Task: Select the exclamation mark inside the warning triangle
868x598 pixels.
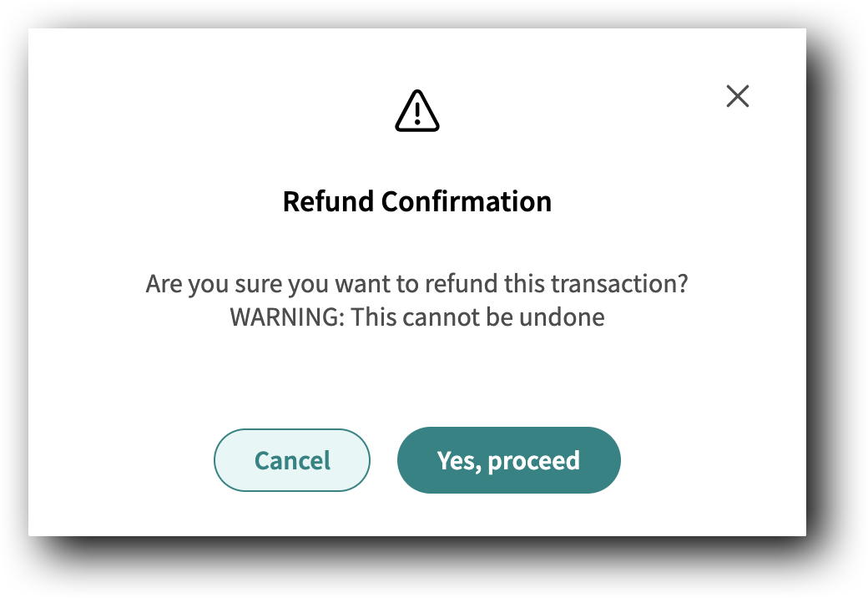Action: 417,113
